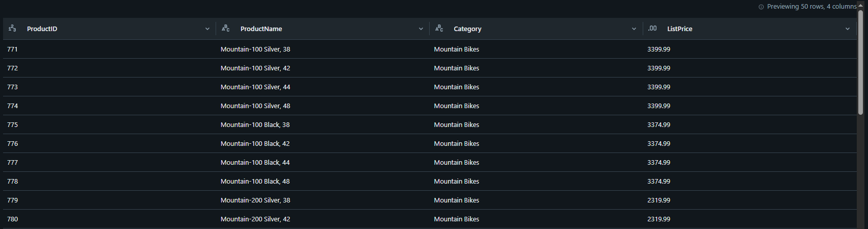Expand the Category column dropdown menu

click(634, 29)
